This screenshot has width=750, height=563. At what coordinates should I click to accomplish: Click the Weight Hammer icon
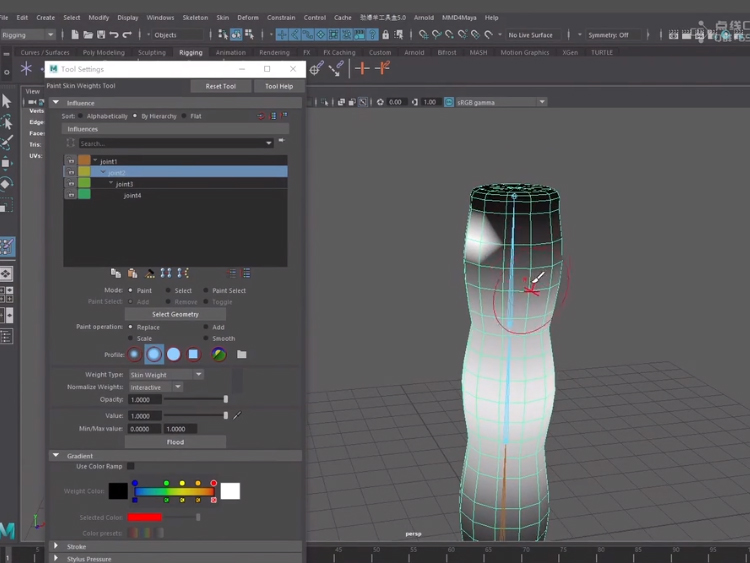(x=150, y=273)
